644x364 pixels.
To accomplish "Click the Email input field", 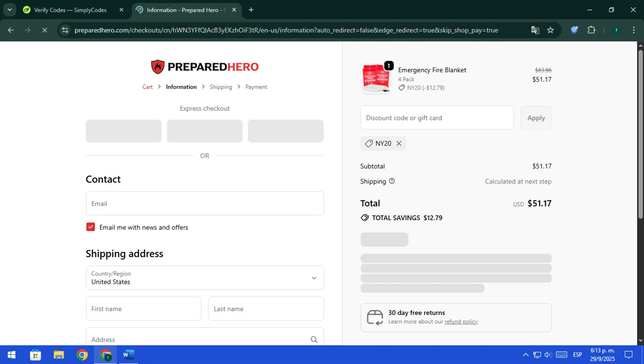I will pyautogui.click(x=205, y=203).
